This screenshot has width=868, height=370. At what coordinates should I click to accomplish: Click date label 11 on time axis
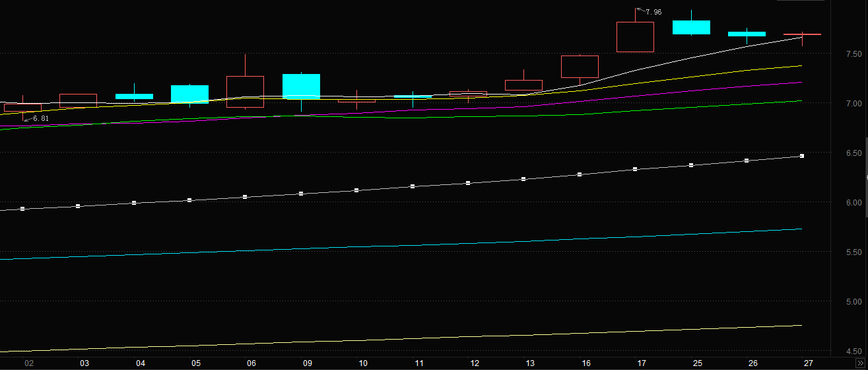(x=418, y=363)
